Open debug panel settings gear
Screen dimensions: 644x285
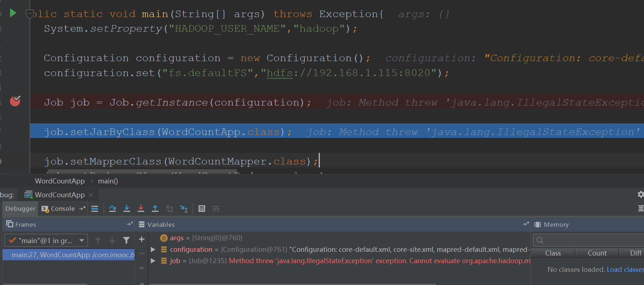tap(641, 195)
